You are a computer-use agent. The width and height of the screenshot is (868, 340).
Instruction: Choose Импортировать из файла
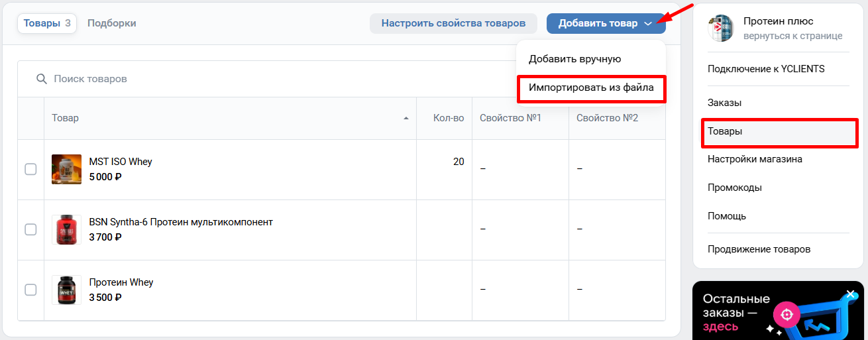point(591,87)
